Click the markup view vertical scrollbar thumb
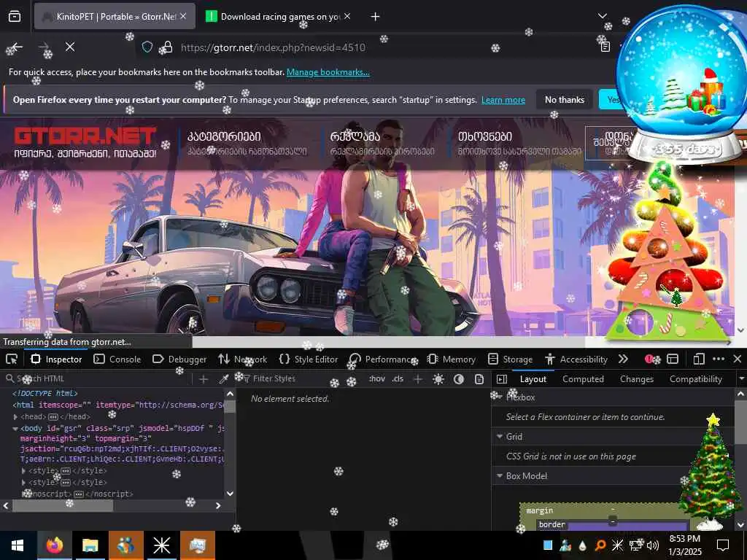 (230, 406)
